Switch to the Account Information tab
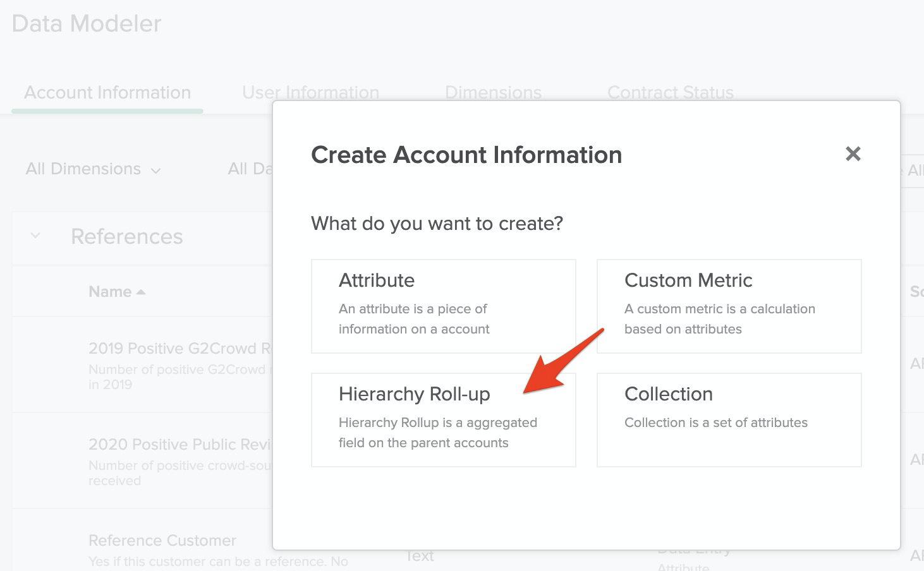Image resolution: width=924 pixels, height=571 pixels. pos(107,93)
